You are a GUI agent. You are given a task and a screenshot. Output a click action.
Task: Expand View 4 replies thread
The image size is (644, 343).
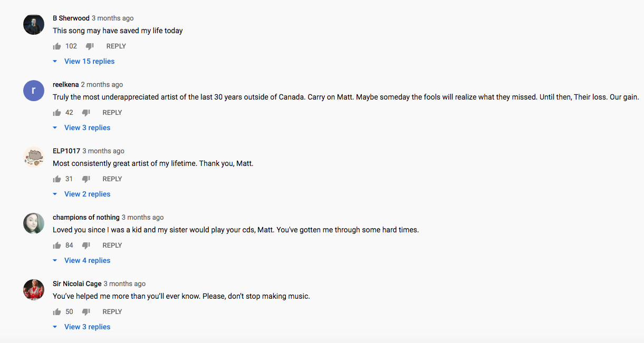tap(81, 260)
